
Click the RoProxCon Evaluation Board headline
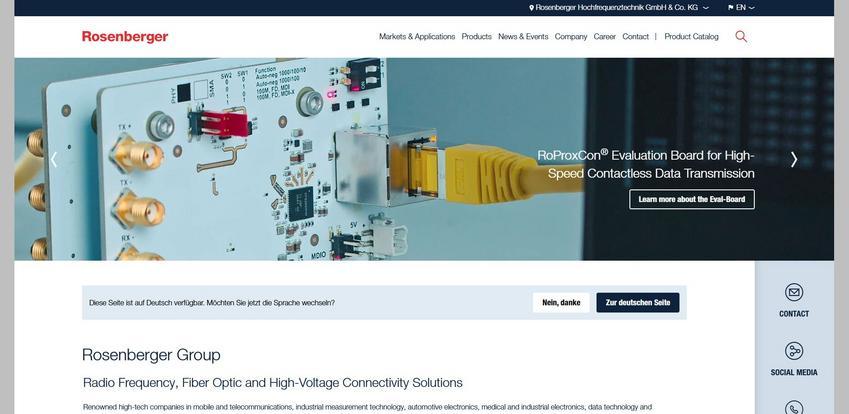tap(645, 165)
